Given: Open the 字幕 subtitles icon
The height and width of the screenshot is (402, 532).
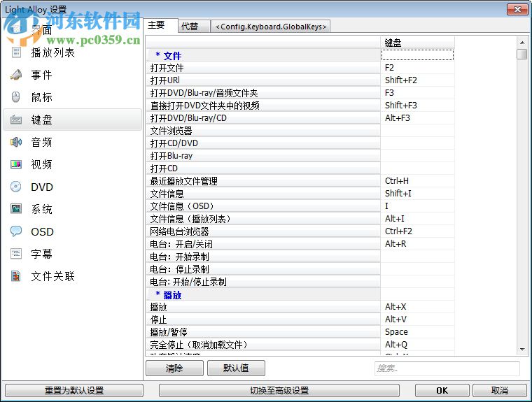Looking at the screenshot, I should (x=16, y=254).
